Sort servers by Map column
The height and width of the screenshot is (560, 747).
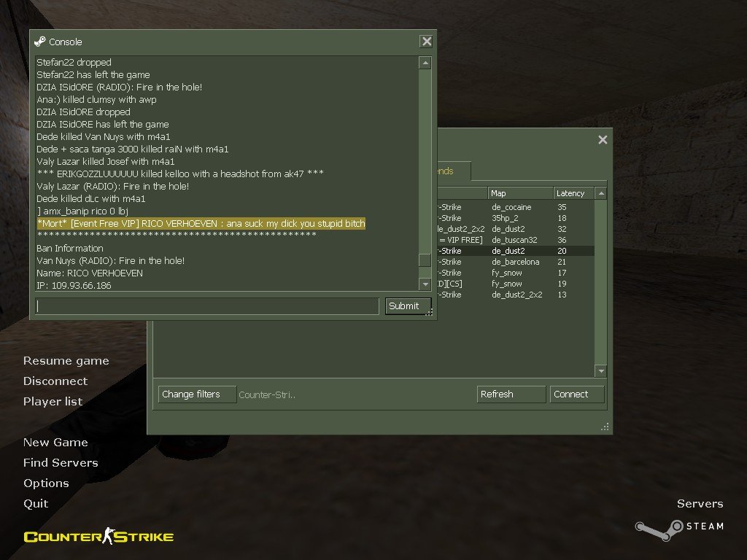(520, 193)
